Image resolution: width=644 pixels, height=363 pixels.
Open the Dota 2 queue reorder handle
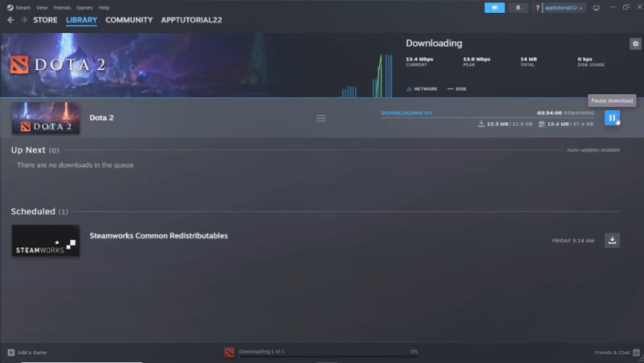coord(320,118)
